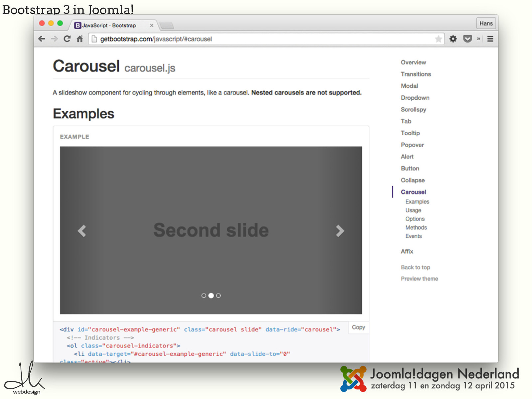Open the Affix section link
The image size is (532, 399).
(407, 252)
